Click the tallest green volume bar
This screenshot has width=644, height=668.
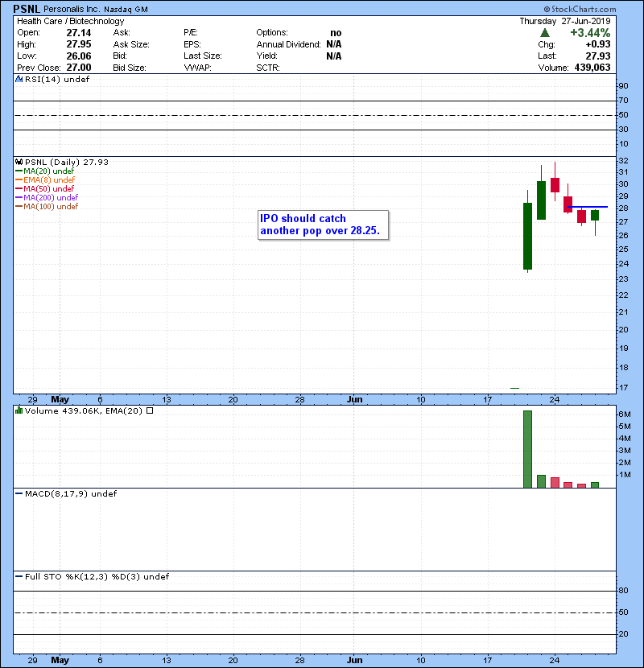(x=528, y=449)
